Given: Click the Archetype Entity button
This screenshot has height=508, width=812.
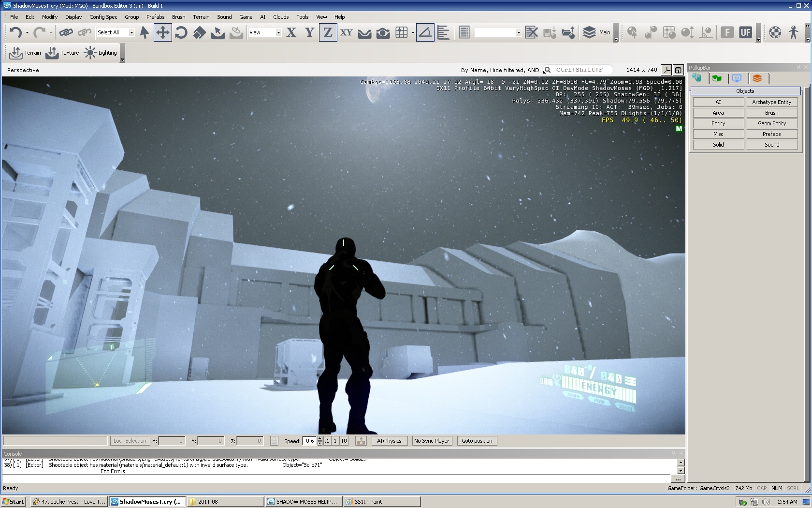Looking at the screenshot, I should (x=771, y=102).
